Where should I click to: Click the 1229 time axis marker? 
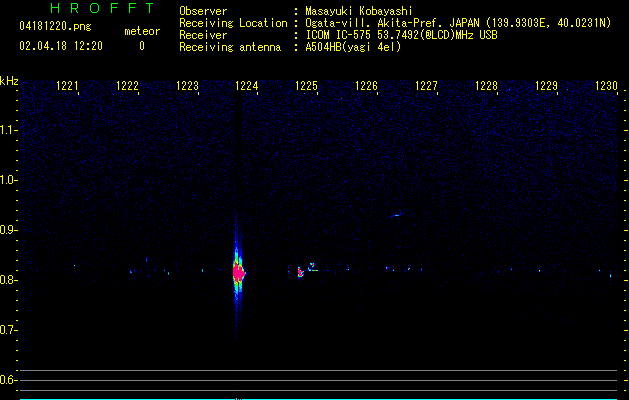point(546,86)
